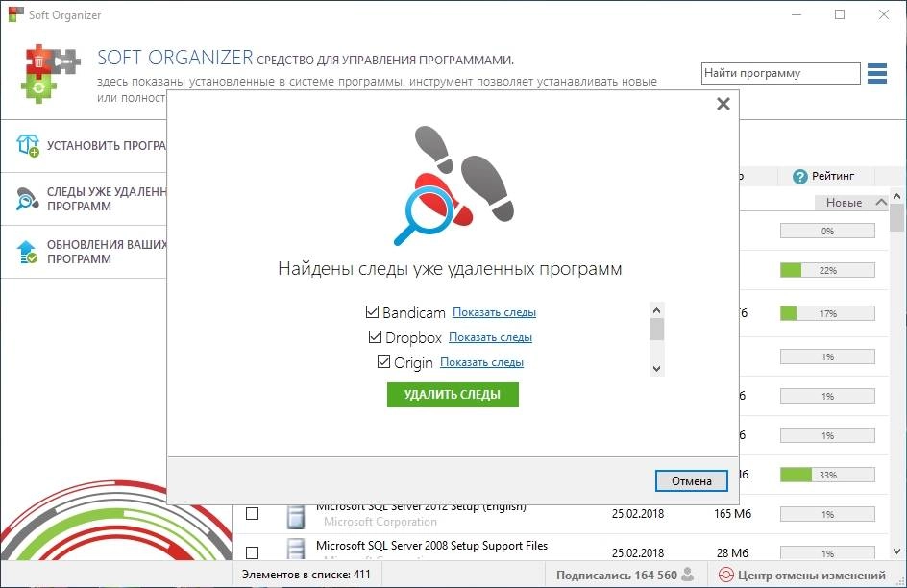
Task: Click the 33% rating bar
Action: point(827,475)
